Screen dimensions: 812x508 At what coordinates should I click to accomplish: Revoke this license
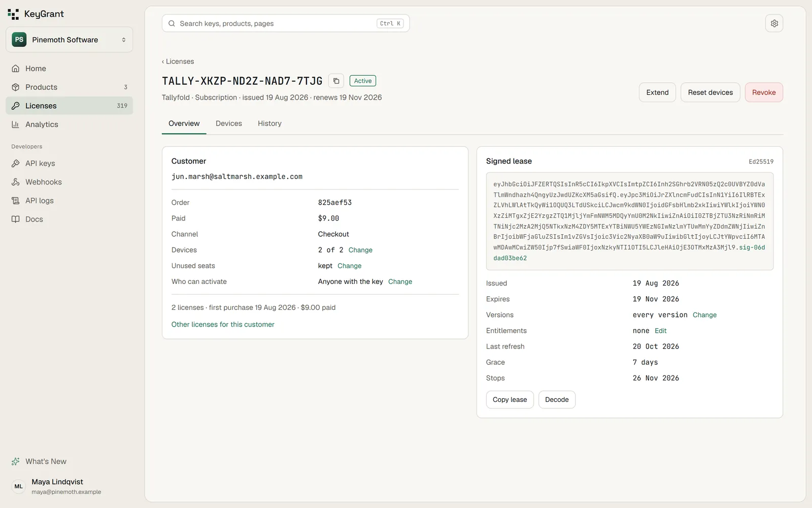click(x=764, y=92)
